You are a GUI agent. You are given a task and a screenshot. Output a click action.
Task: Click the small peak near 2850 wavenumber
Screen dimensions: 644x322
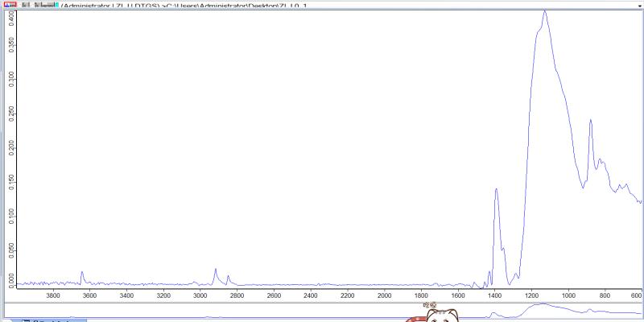[x=228, y=276]
